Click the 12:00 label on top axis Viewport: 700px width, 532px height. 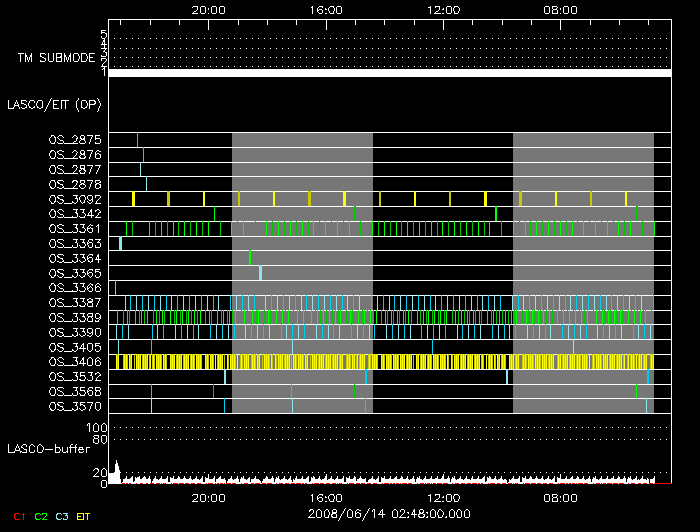point(443,10)
